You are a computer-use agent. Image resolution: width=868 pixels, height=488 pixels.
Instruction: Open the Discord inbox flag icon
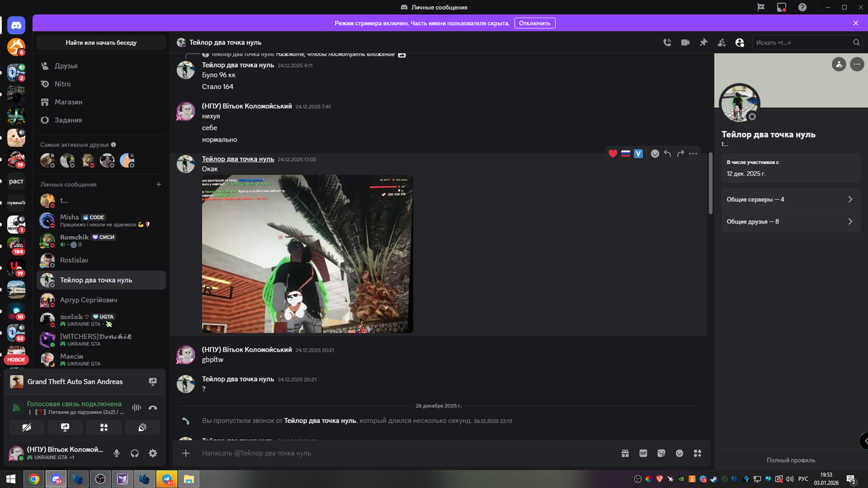[x=761, y=7]
